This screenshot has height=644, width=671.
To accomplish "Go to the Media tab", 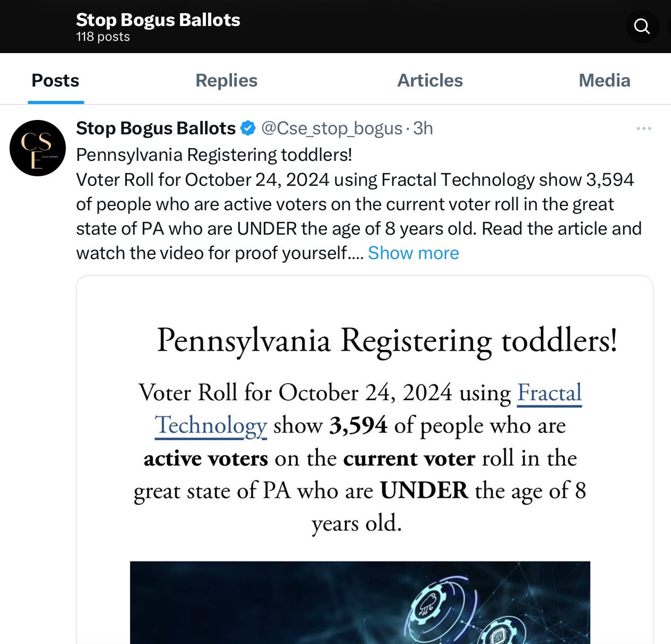I will 604,81.
